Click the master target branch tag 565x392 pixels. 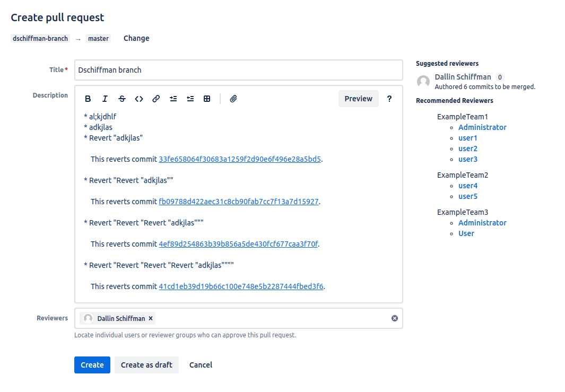pos(98,39)
